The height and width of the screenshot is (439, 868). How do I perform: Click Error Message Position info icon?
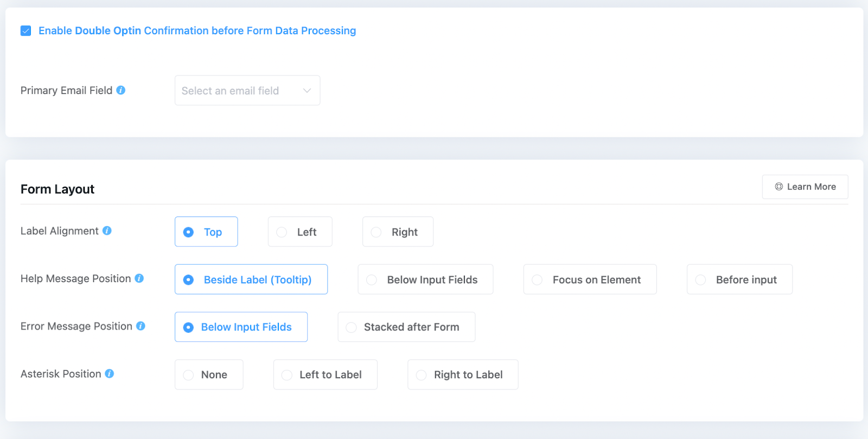pyautogui.click(x=141, y=326)
